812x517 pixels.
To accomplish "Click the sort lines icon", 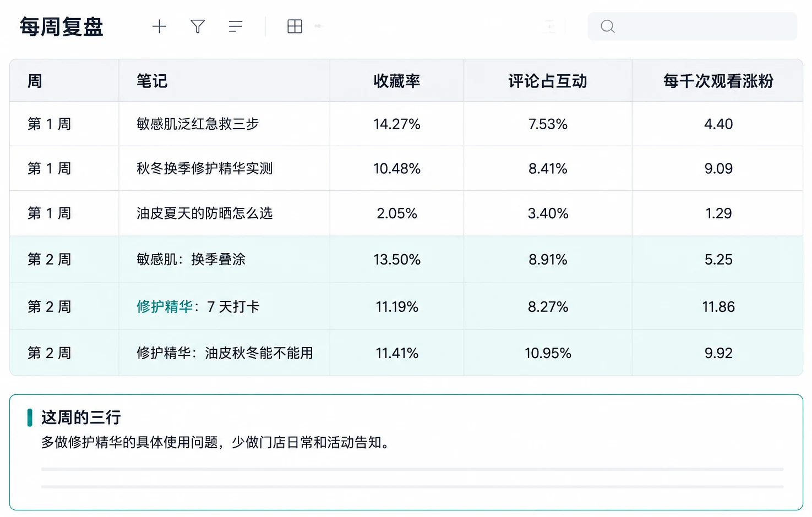I will point(236,26).
